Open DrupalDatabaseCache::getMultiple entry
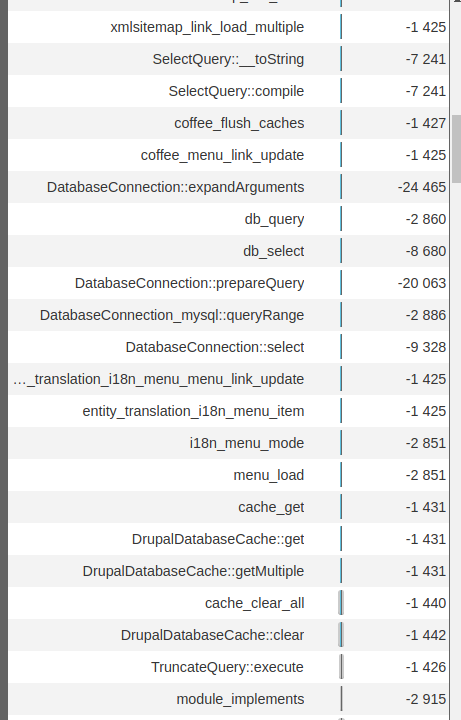 (193, 571)
